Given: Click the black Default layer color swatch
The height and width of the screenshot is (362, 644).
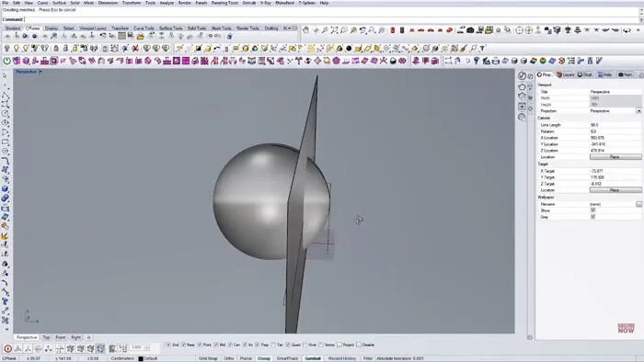Looking at the screenshot, I should click(141, 358).
